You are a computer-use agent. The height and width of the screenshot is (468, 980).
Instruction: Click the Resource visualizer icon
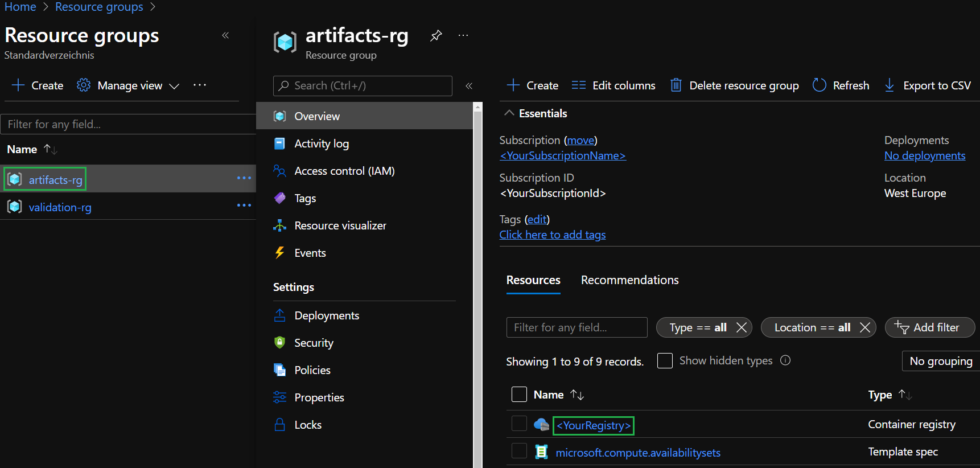(x=279, y=225)
